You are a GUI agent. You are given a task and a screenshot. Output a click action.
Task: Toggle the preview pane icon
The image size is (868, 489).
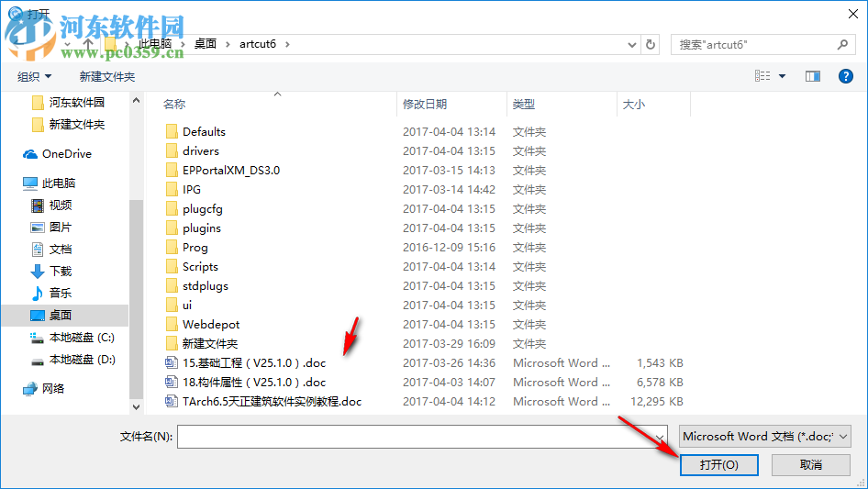pos(813,76)
